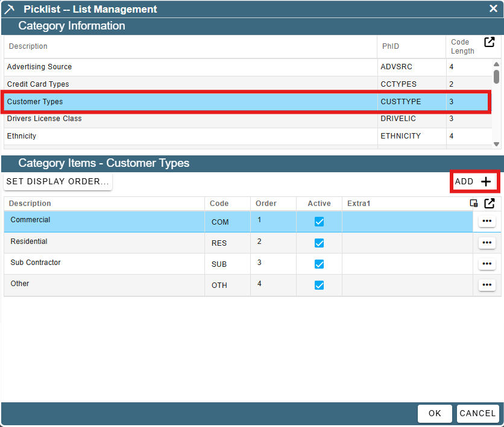Viewport: 504px width, 427px height.
Task: Select the Drivers License Class category row
Action: pos(248,119)
